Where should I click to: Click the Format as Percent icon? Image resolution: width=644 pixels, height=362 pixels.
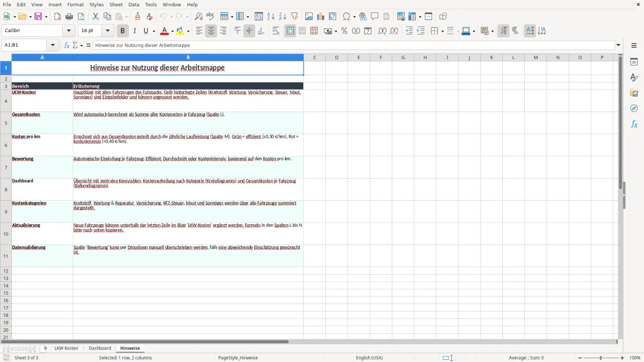point(344,31)
